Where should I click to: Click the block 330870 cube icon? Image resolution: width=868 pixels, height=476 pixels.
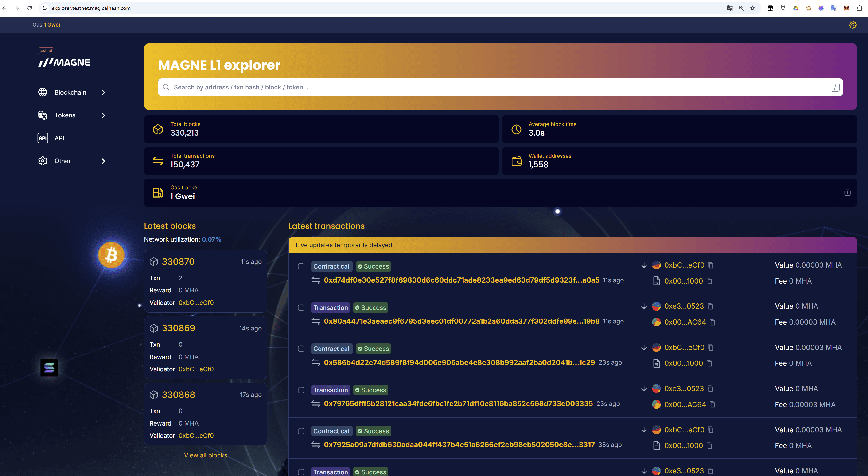(154, 261)
